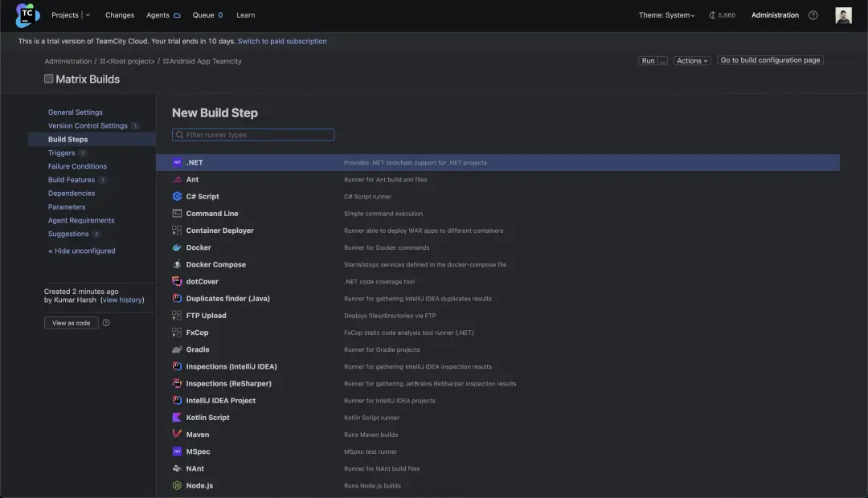Choose the FTP Upload icon
868x498 pixels.
click(177, 316)
